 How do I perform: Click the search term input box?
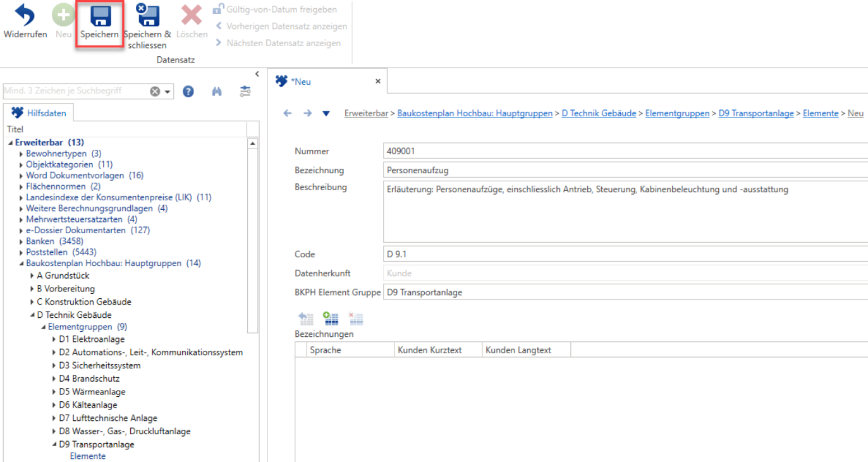[x=76, y=92]
